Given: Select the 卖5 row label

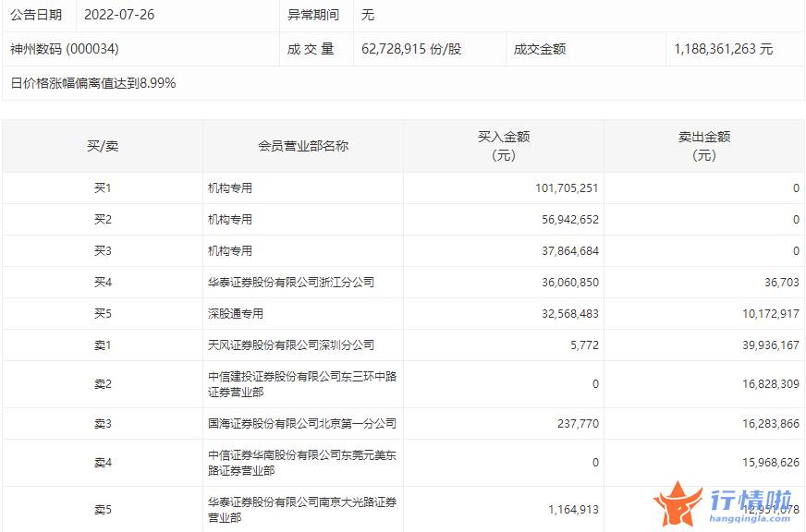Looking at the screenshot, I should (x=103, y=510).
